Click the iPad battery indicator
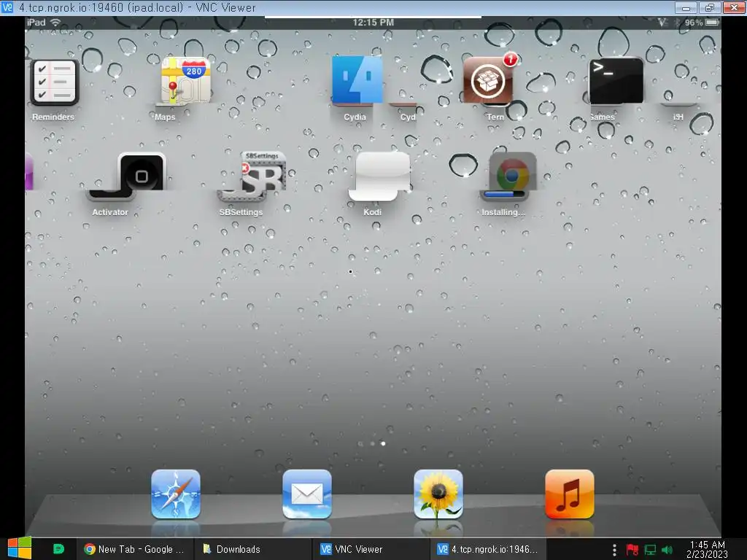The height and width of the screenshot is (560, 747). [x=712, y=23]
